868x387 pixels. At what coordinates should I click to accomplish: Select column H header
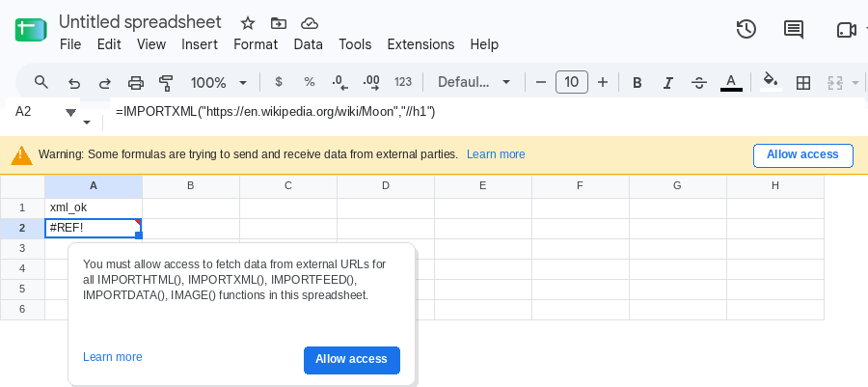[x=775, y=186]
